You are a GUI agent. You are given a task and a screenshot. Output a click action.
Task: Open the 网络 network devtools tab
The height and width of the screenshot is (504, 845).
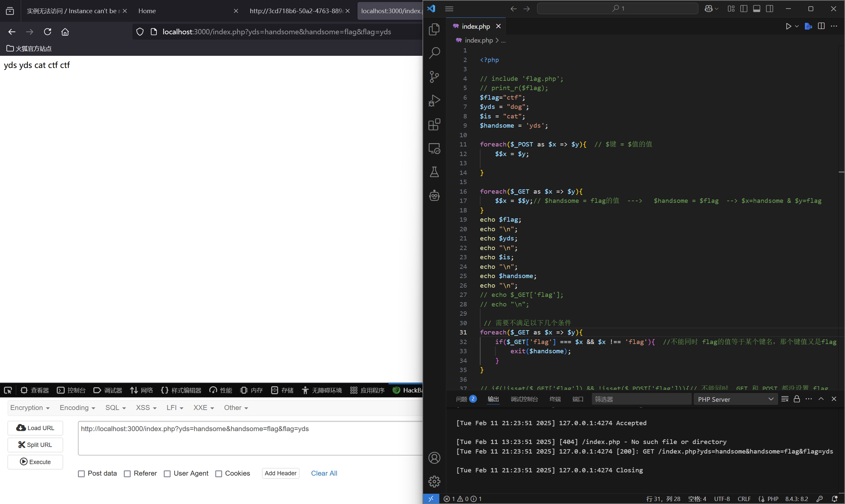pyautogui.click(x=142, y=390)
